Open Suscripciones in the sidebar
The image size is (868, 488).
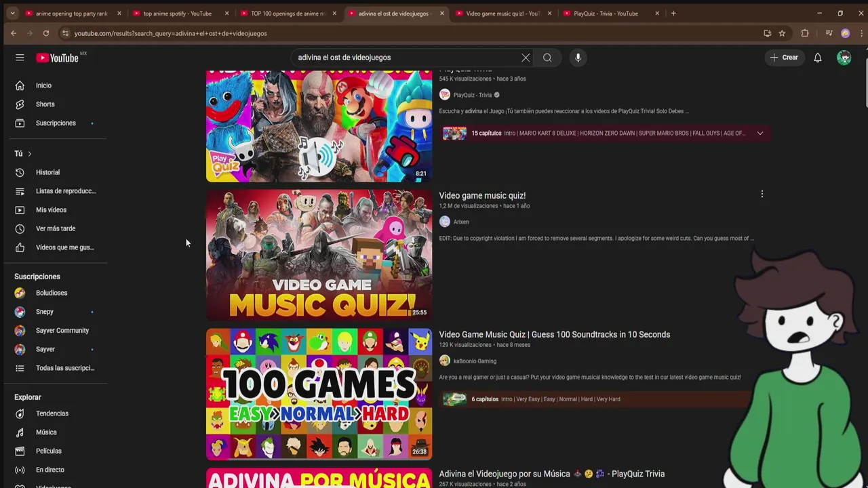[54, 123]
